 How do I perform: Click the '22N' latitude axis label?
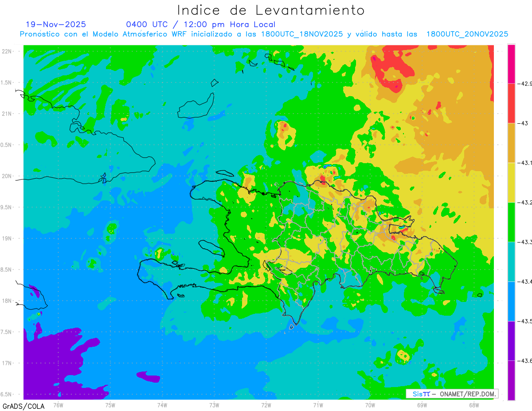pyautogui.click(x=7, y=51)
